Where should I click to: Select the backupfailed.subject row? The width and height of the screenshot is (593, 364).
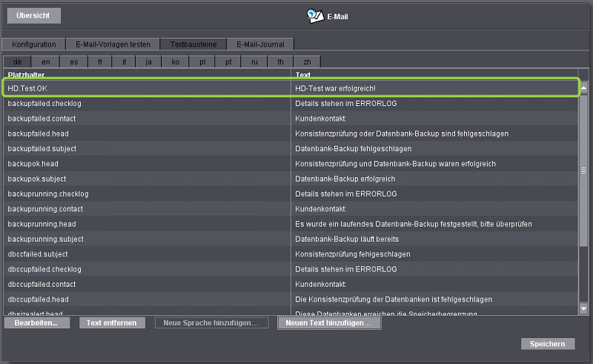coord(148,149)
